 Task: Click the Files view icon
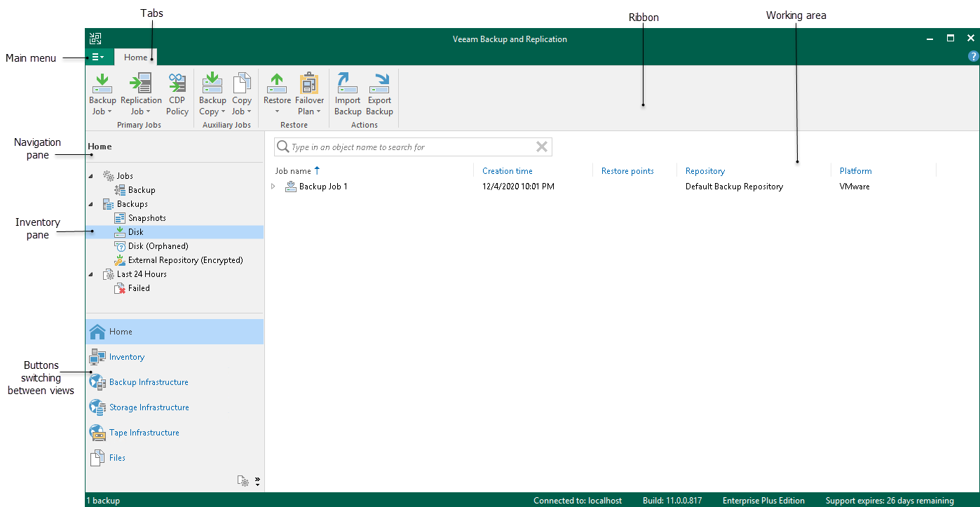click(97, 458)
